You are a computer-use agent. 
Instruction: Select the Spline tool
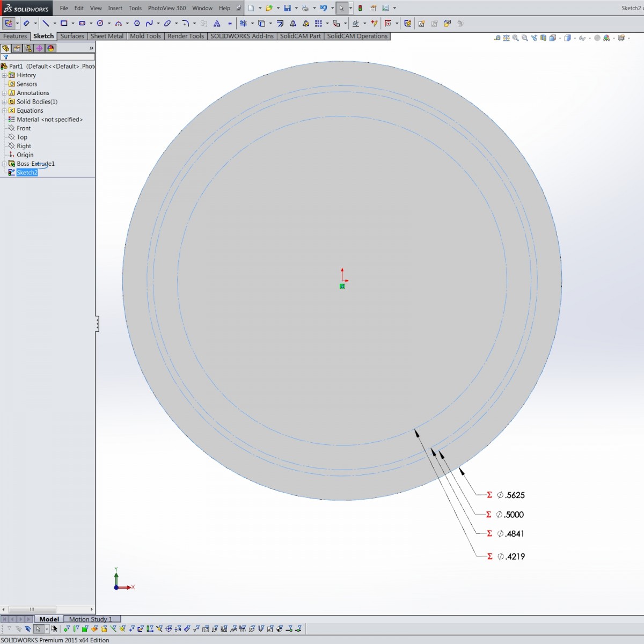149,23
